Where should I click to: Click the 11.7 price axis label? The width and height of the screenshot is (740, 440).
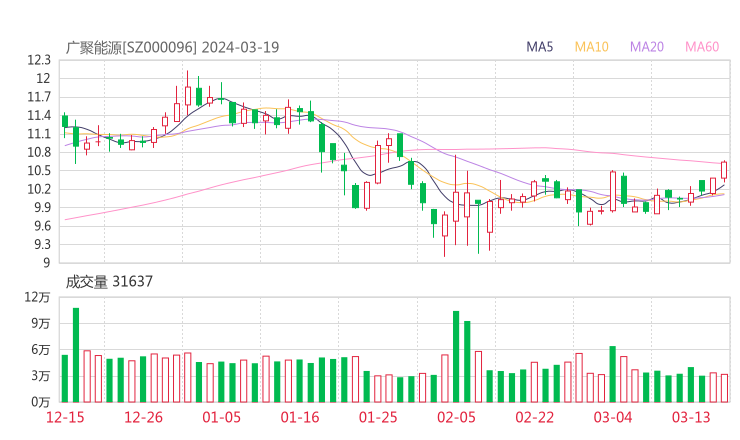point(39,97)
